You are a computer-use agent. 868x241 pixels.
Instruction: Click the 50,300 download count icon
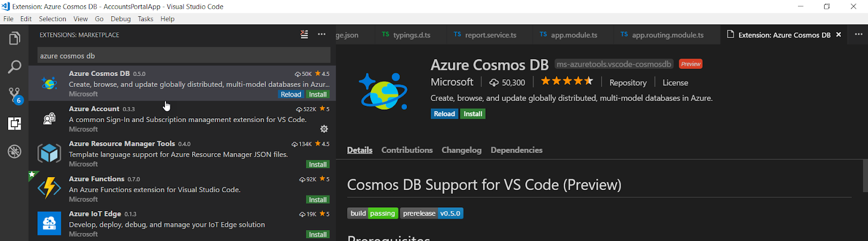click(494, 83)
